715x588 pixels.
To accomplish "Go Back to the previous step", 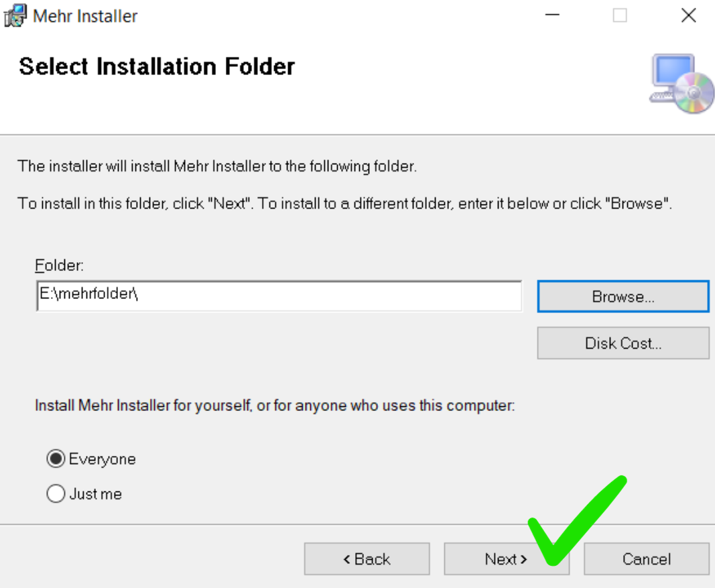I will (x=367, y=558).
